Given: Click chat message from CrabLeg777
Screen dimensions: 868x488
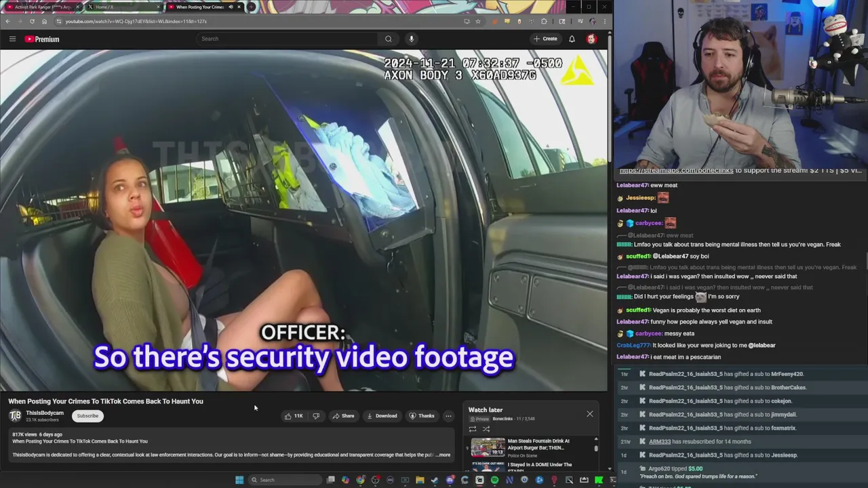Looking at the screenshot, I should click(696, 345).
